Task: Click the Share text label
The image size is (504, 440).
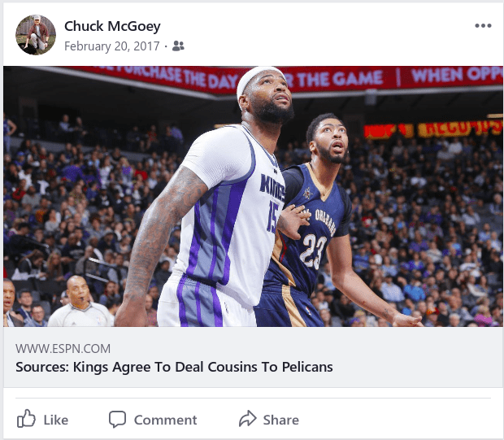Action: coord(281,420)
